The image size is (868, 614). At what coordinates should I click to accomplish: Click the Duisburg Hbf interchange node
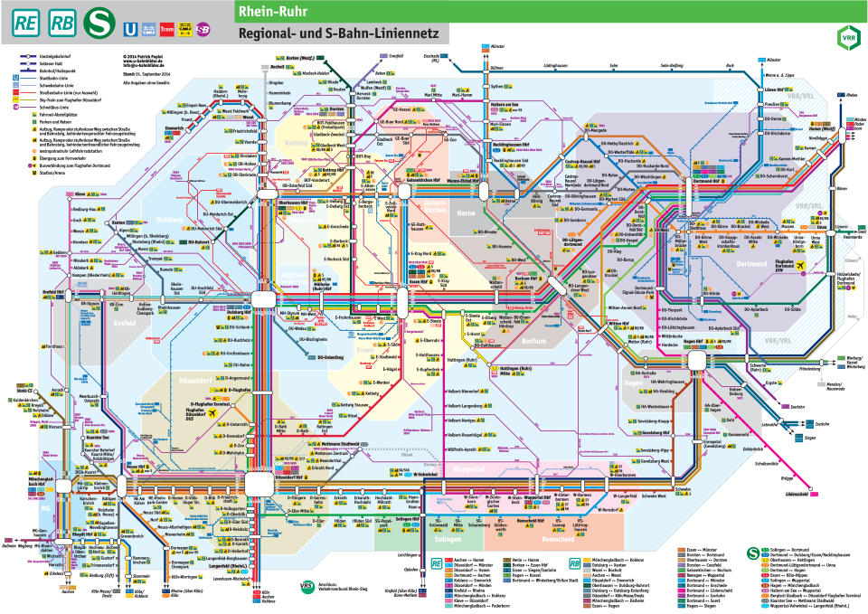tap(263, 299)
